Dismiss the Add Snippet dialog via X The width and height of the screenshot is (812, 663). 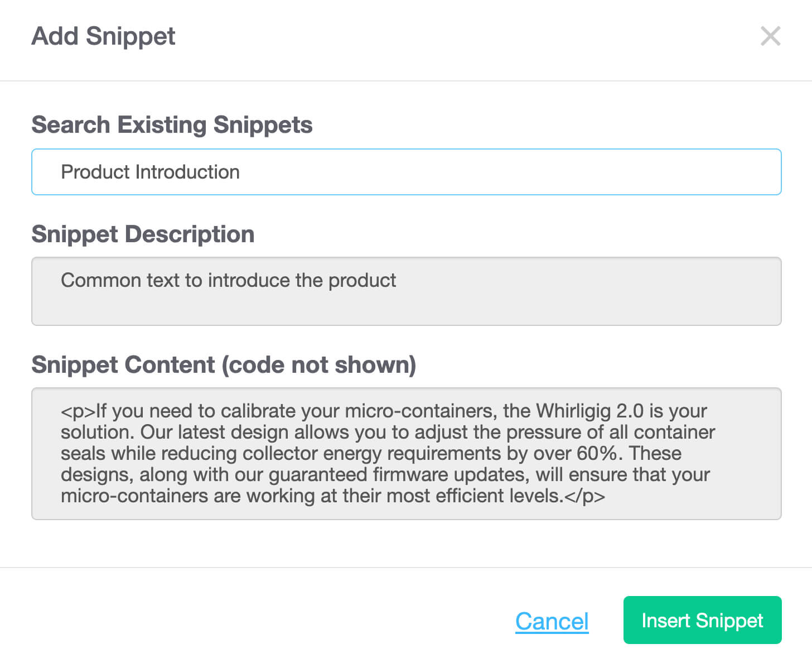pyautogui.click(x=771, y=37)
